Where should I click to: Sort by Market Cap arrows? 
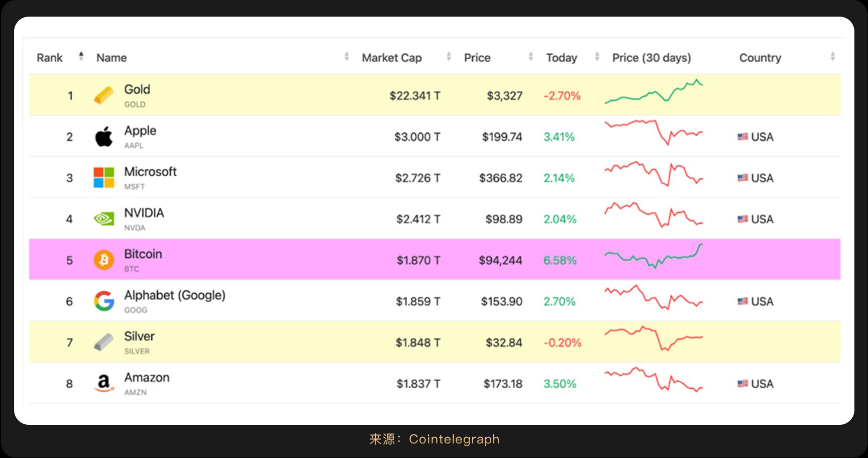(449, 57)
